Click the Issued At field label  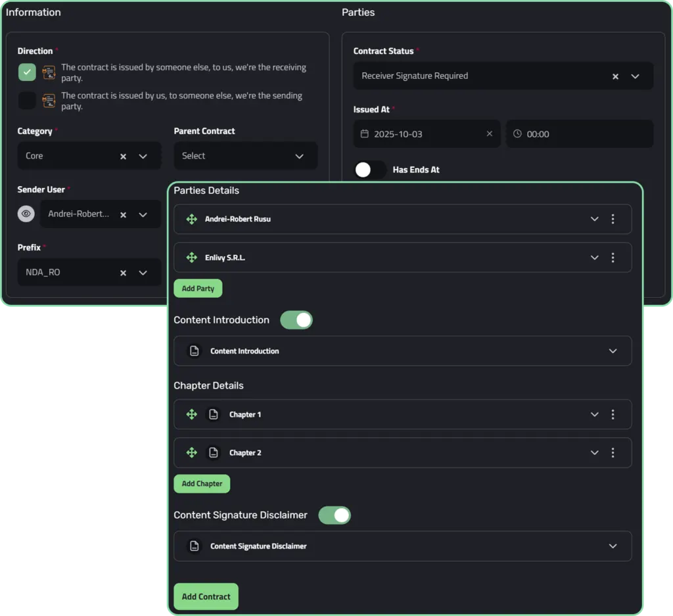pos(371,110)
